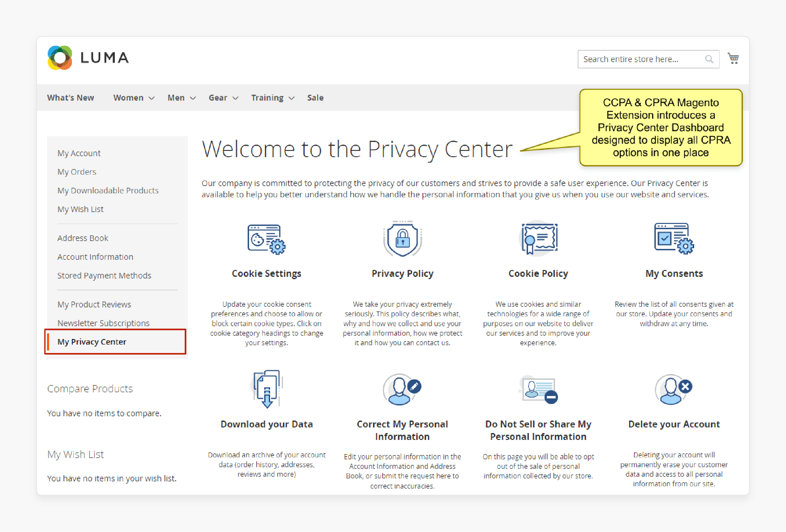Click the LUMA wordmark text

[x=105, y=58]
